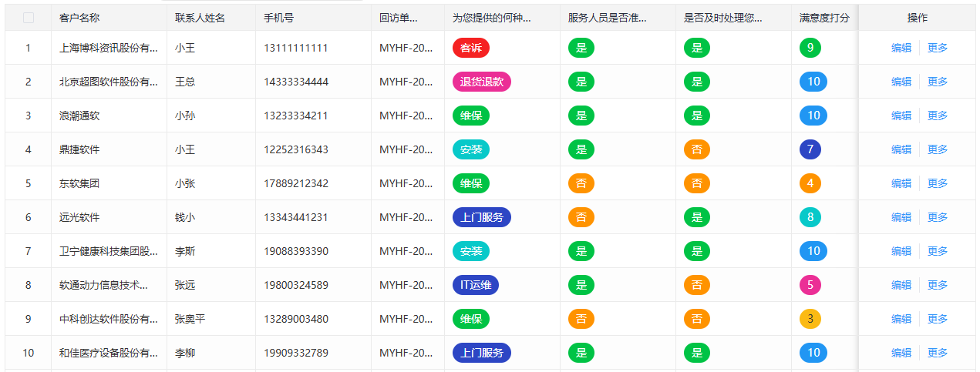Click the 满意度打分 column header
Image resolution: width=980 pixels, height=372 pixels.
(824, 18)
